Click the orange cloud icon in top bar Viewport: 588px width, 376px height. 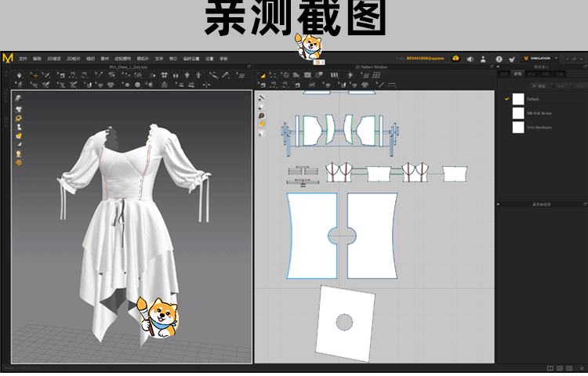point(456,59)
